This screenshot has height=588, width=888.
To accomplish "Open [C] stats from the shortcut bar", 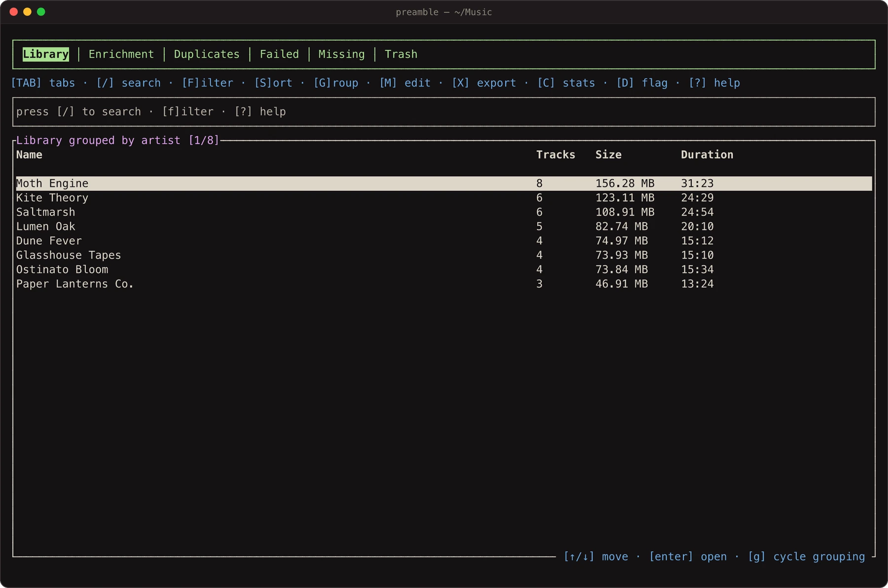I will tap(566, 83).
